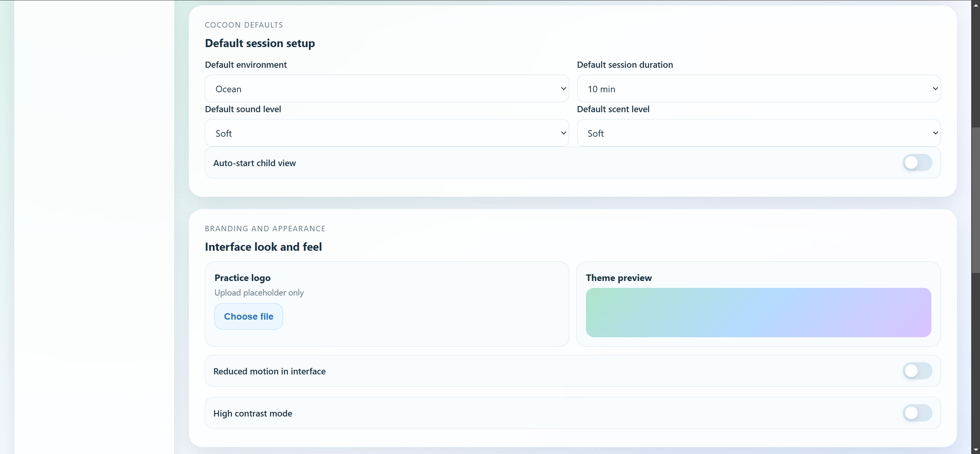Click Choose file for practice logo
The height and width of the screenshot is (454, 980).
click(x=249, y=317)
